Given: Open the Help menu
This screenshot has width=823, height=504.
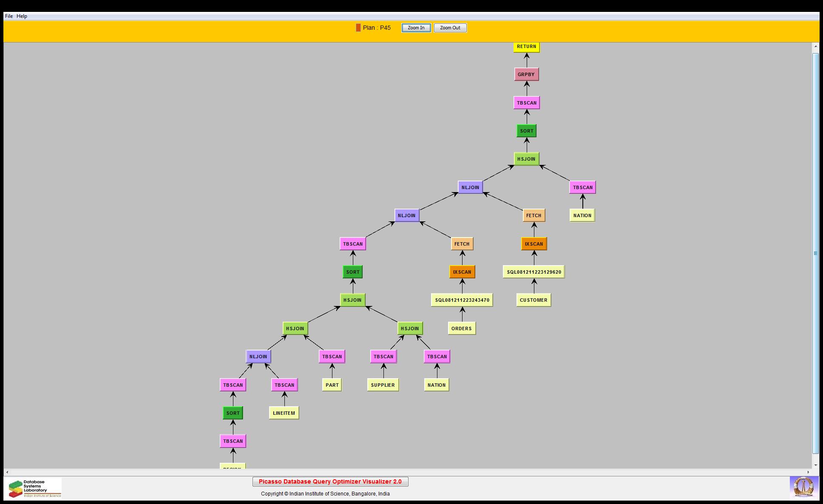Looking at the screenshot, I should tap(22, 16).
